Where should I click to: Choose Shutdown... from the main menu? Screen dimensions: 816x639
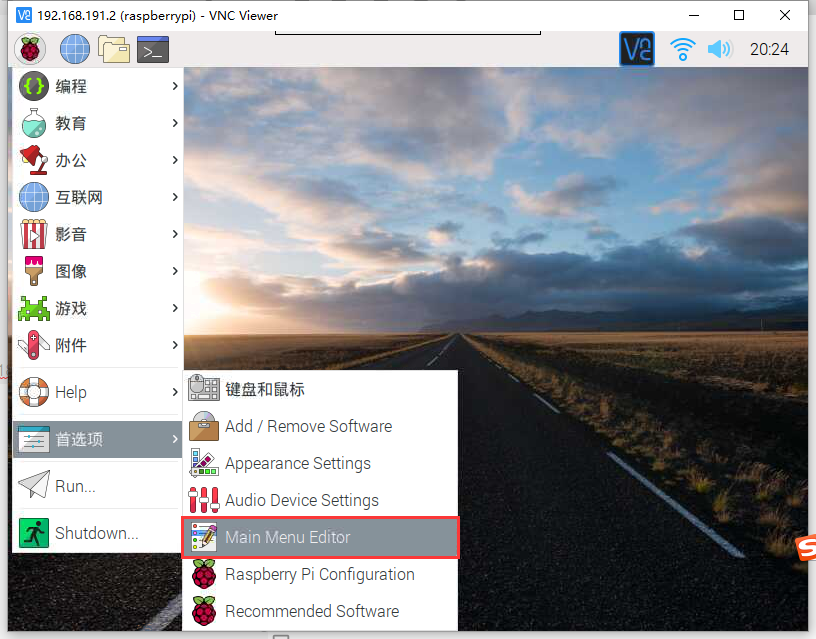coord(97,533)
